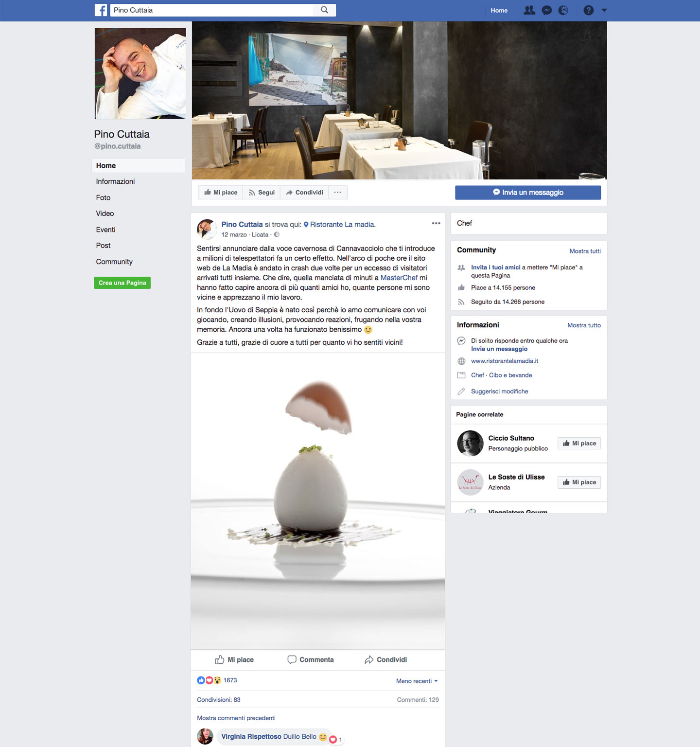Open the three-dot post options menu
The image size is (700, 747).
(436, 223)
